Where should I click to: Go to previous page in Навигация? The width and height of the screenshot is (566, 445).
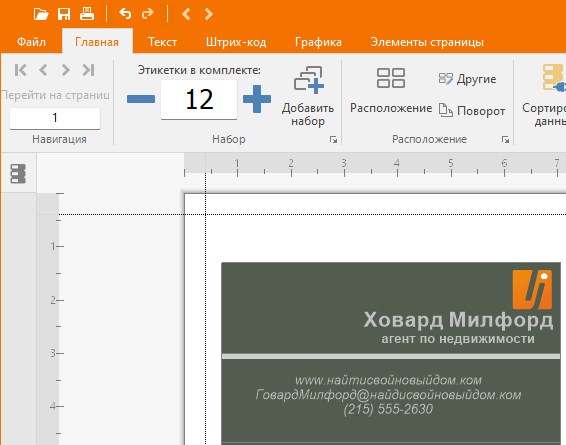click(43, 70)
